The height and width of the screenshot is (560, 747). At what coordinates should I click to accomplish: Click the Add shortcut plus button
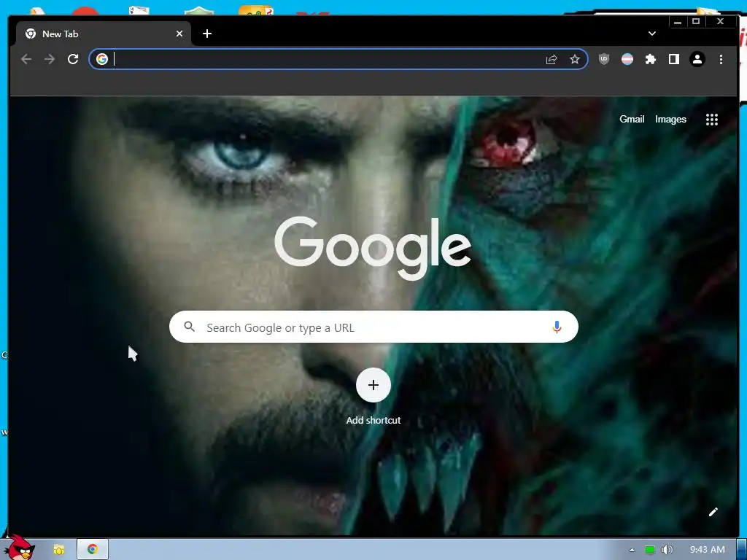pos(373,385)
